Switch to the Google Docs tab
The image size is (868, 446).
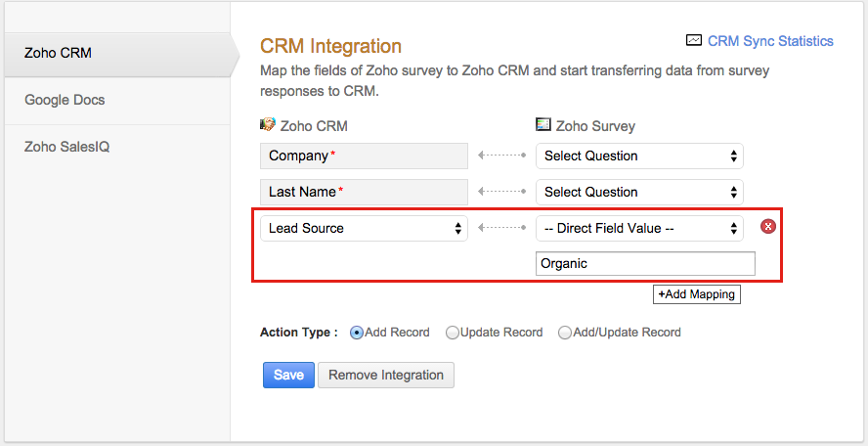[65, 100]
